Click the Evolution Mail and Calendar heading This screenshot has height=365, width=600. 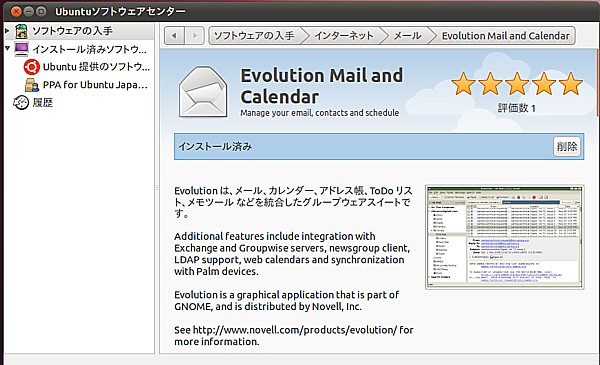321,86
